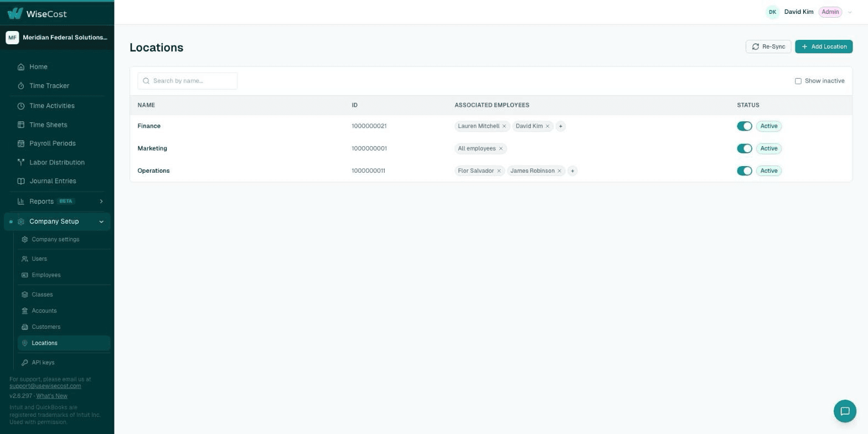Screen dimensions: 868x434
Task: Open the chat support bubble
Action: click(x=845, y=411)
